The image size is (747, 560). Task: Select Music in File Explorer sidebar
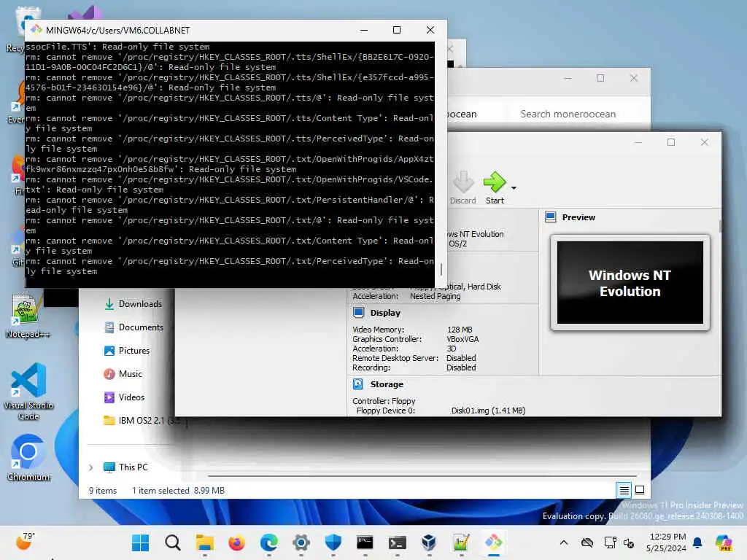click(x=123, y=374)
